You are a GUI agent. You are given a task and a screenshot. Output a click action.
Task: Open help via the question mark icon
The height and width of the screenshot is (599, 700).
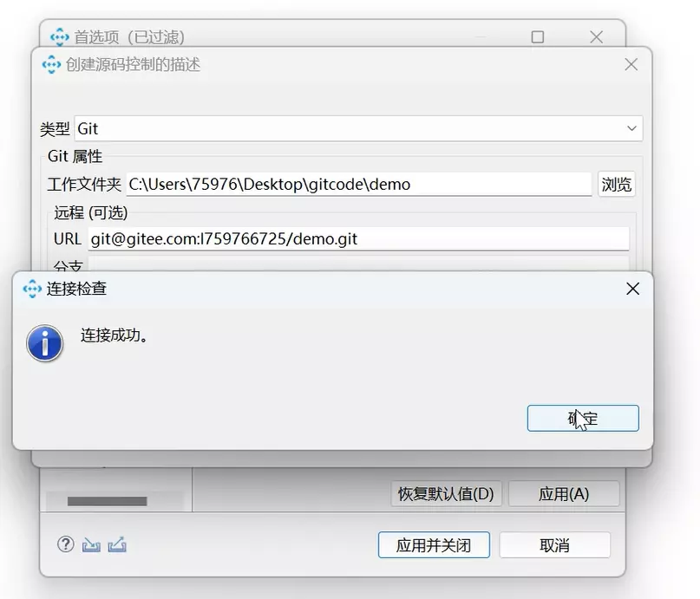66,544
